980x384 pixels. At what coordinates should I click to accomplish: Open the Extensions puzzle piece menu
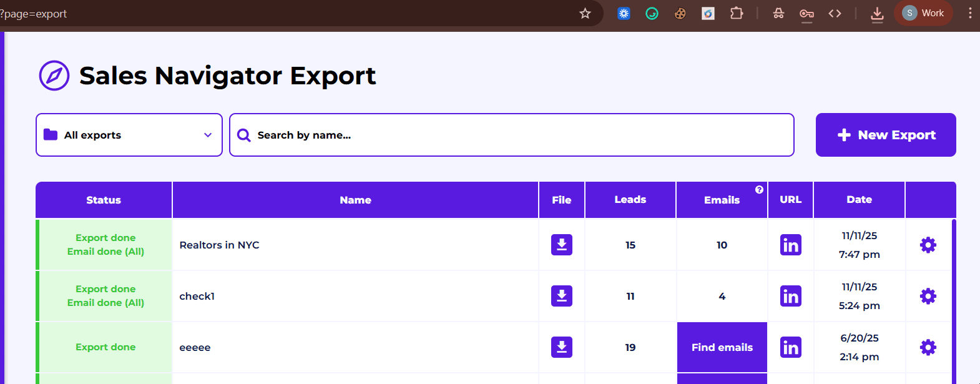coord(737,13)
